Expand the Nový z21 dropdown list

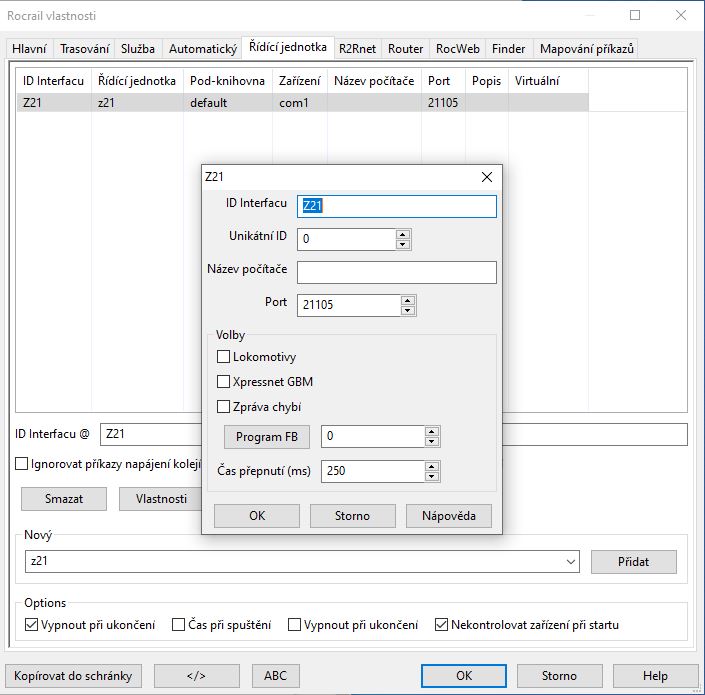click(570, 562)
